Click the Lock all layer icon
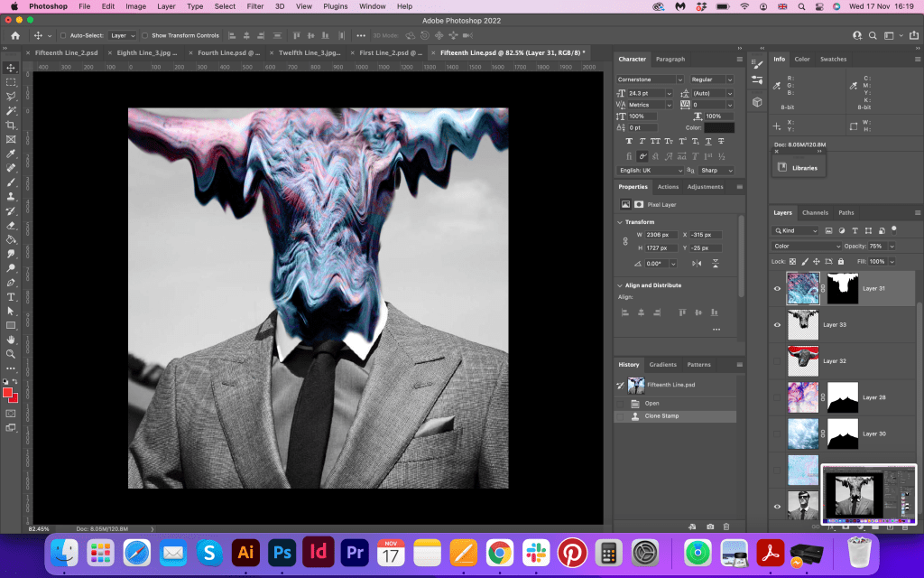924x578 pixels. click(841, 261)
